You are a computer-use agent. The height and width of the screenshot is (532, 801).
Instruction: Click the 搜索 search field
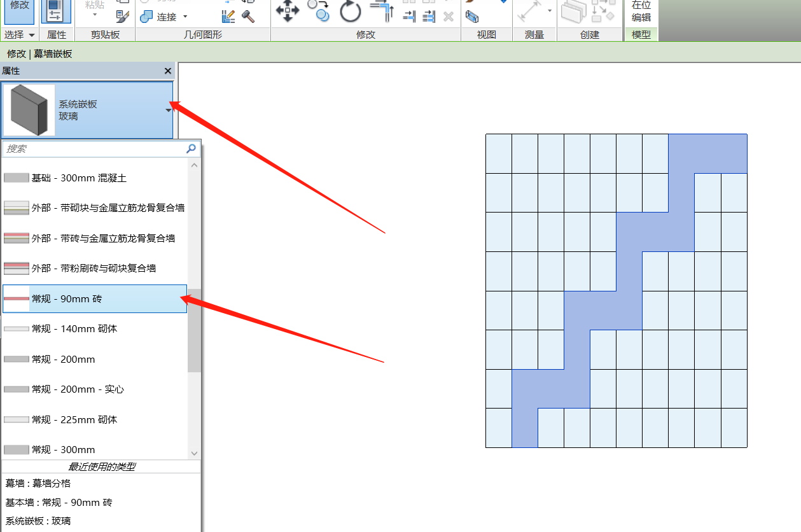click(94, 149)
